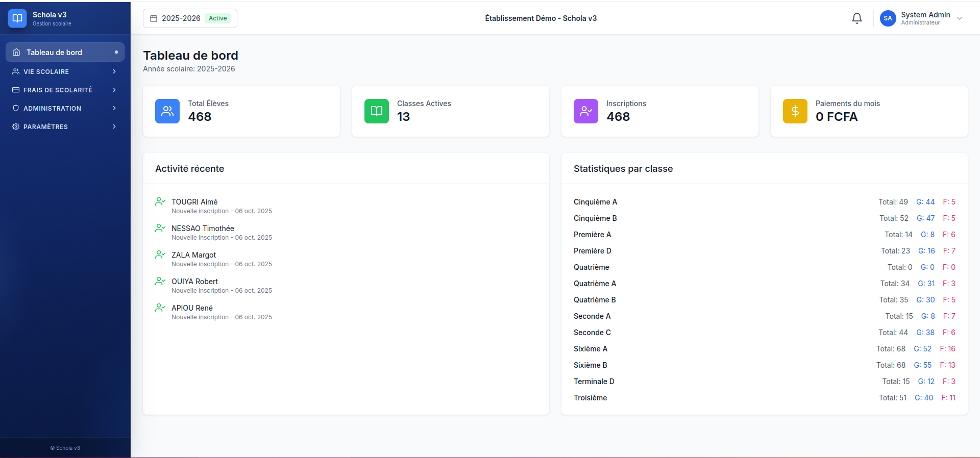Image resolution: width=980 pixels, height=458 pixels.
Task: Select Tableau de bord in sidebar
Action: [65, 52]
